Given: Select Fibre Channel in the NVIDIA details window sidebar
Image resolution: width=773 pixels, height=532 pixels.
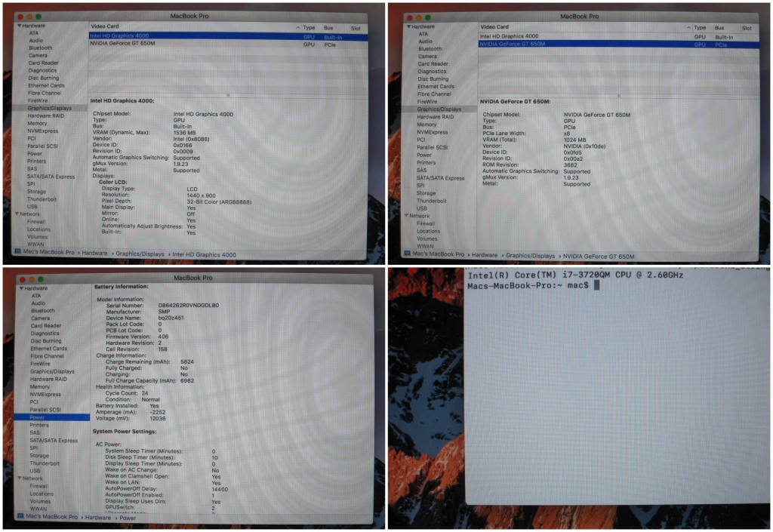Looking at the screenshot, I should click(434, 94).
